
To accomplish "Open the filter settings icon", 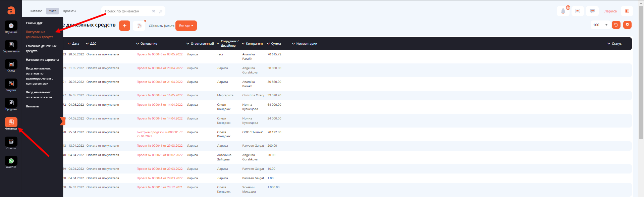I will [x=139, y=26].
